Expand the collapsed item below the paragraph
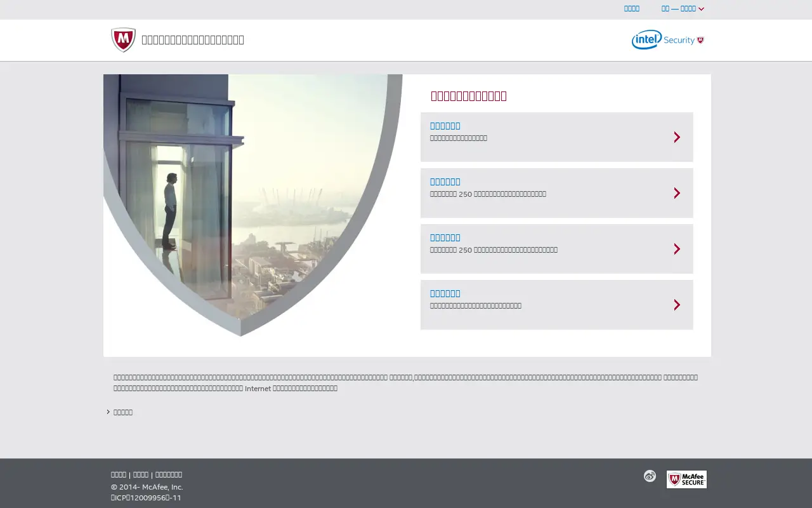 pos(120,412)
